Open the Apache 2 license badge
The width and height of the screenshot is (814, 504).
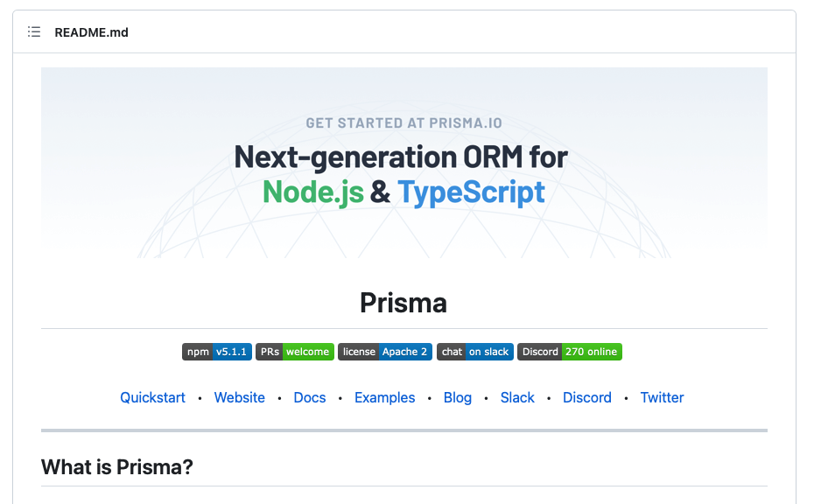pyautogui.click(x=385, y=352)
